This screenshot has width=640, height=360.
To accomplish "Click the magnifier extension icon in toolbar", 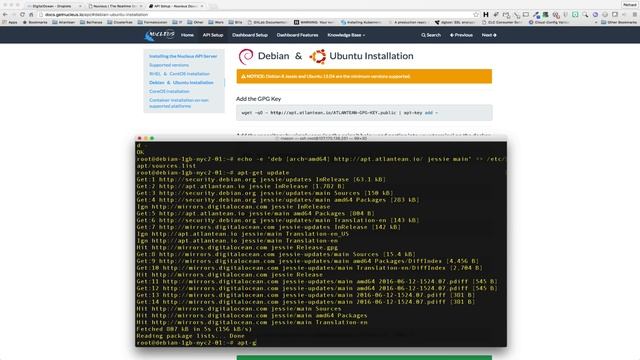I will coord(585,14).
